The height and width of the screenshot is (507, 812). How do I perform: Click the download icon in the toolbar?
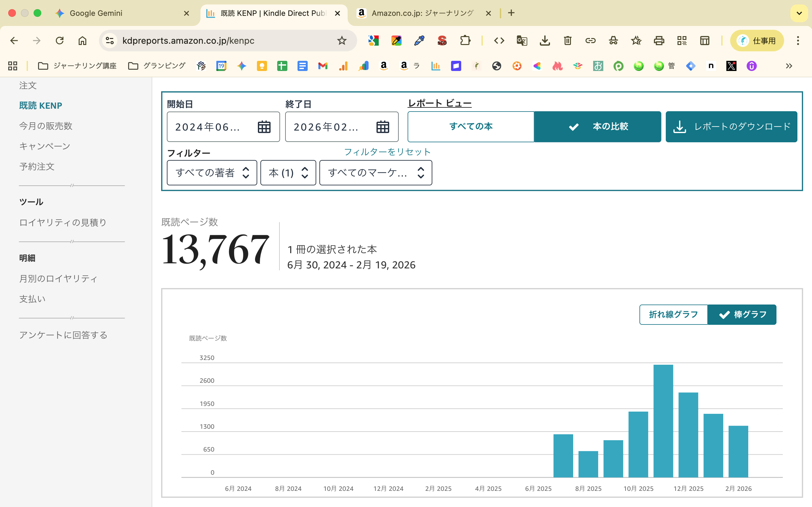coord(545,41)
